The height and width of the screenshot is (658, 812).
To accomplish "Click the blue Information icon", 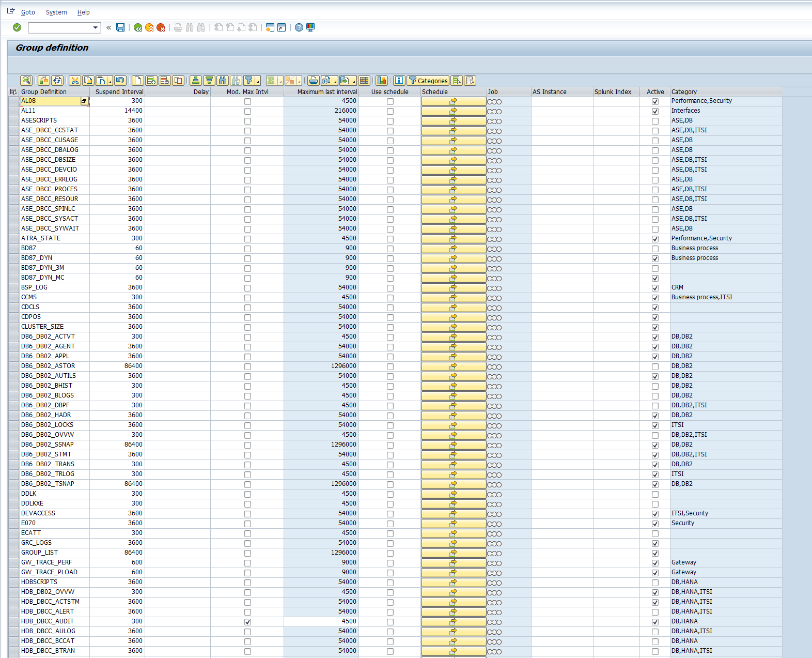I will 399,81.
